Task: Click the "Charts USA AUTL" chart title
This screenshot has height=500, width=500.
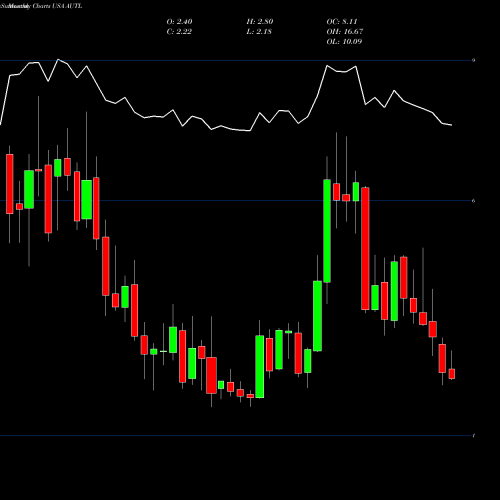Action: point(57,6)
